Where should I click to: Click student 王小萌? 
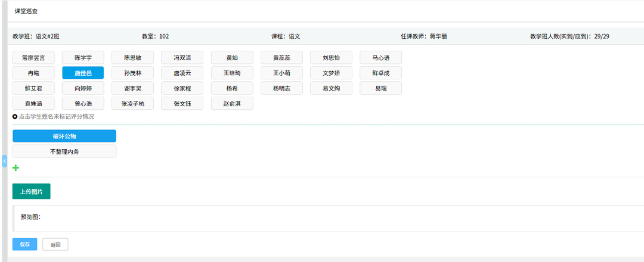(281, 73)
